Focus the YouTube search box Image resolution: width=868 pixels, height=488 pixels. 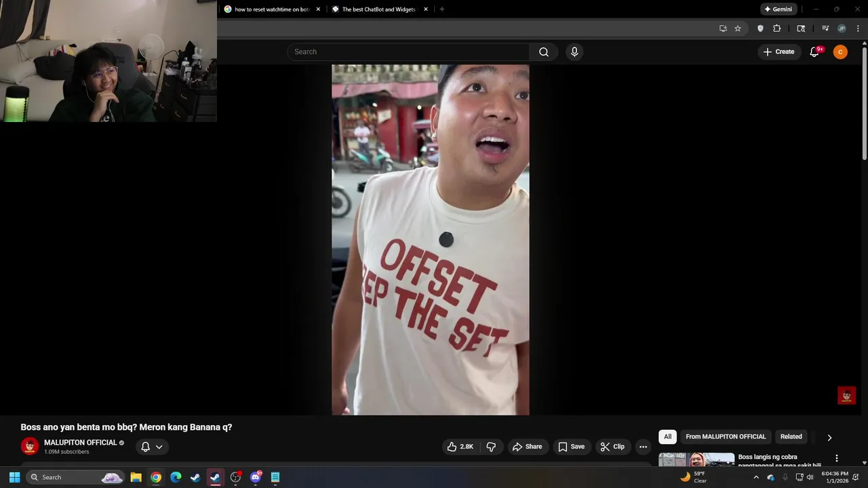pyautogui.click(x=408, y=52)
